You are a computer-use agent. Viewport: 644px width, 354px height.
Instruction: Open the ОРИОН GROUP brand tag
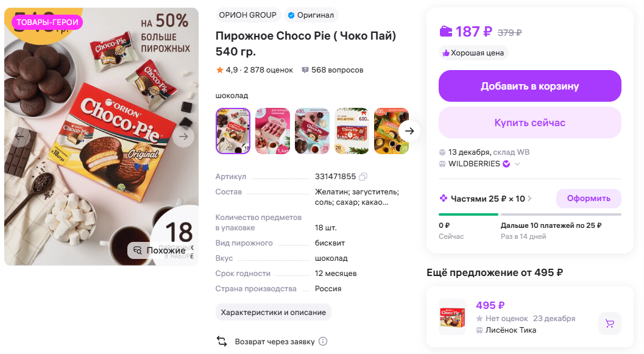pos(247,15)
